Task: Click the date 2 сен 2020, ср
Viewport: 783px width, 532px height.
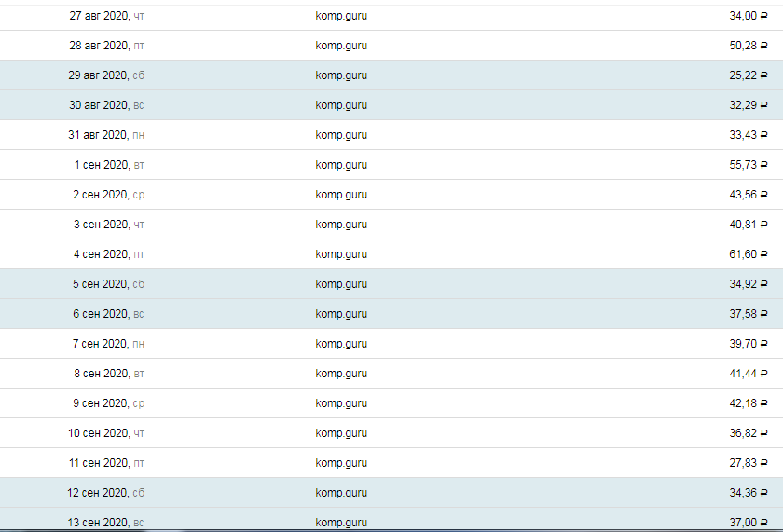Action: 109,195
